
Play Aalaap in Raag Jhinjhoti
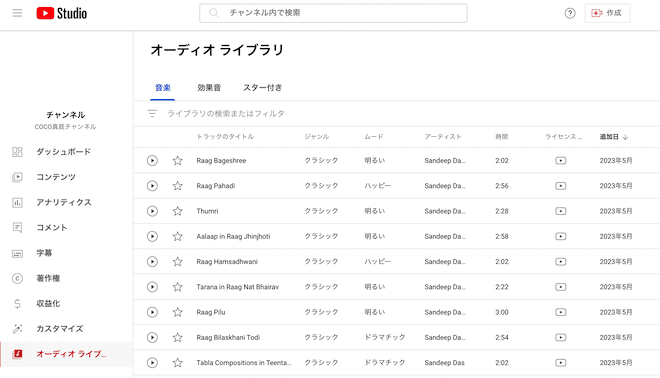[152, 236]
